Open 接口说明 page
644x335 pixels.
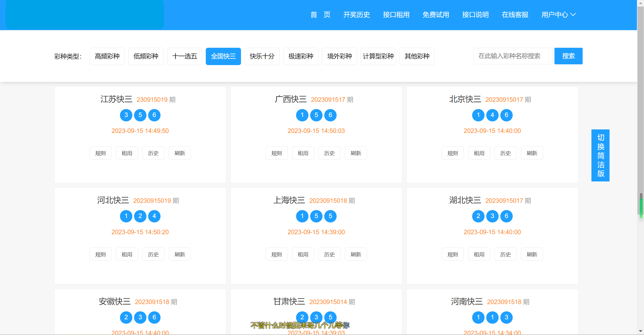[x=475, y=15]
